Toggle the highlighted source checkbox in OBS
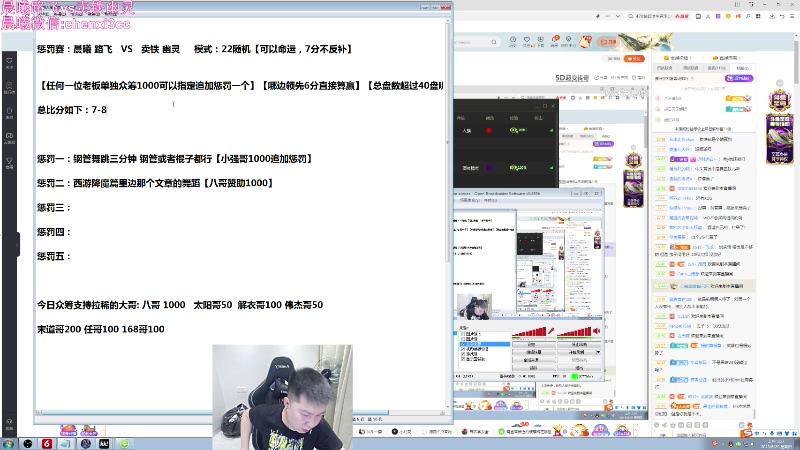The height and width of the screenshot is (450, 800). [x=462, y=344]
